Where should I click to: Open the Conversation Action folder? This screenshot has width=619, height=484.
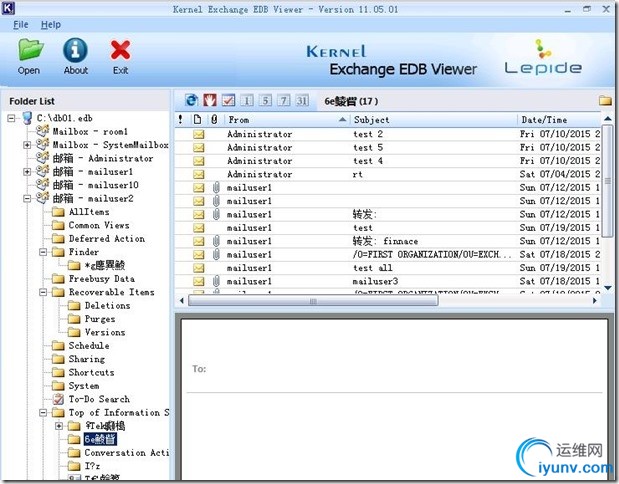click(126, 453)
